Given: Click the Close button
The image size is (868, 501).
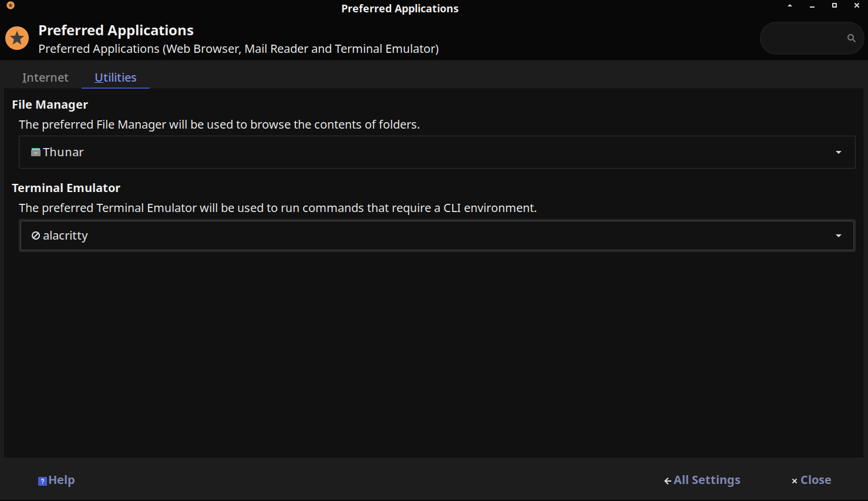Looking at the screenshot, I should tap(815, 480).
